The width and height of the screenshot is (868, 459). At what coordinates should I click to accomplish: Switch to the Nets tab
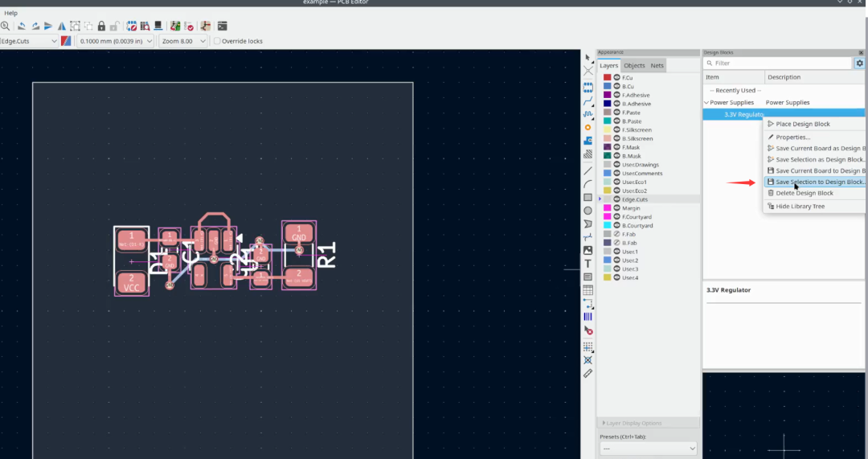click(x=657, y=65)
